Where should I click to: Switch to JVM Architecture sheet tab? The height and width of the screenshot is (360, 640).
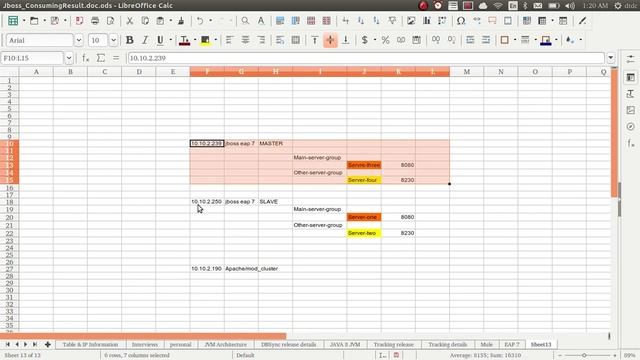click(x=225, y=344)
